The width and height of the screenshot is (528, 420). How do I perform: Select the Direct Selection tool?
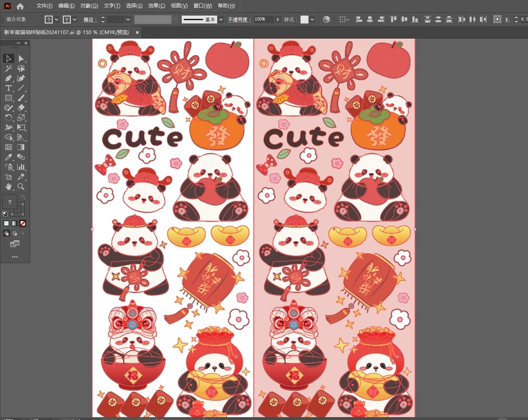coord(21,59)
